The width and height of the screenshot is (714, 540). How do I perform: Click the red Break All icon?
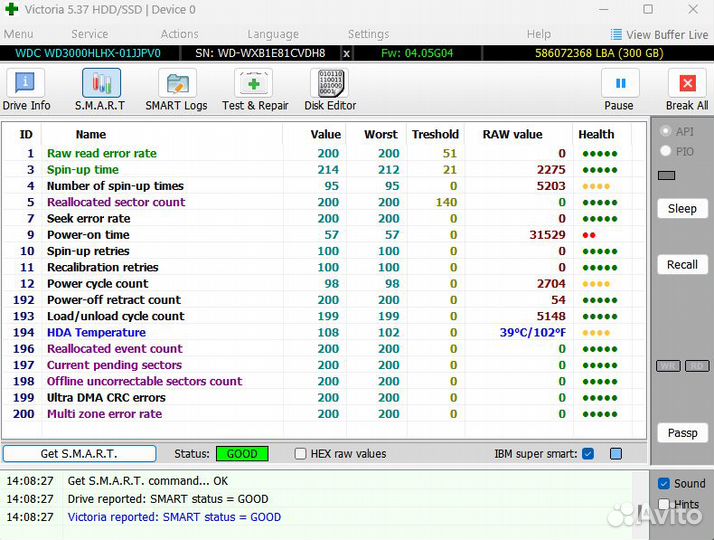687,90
